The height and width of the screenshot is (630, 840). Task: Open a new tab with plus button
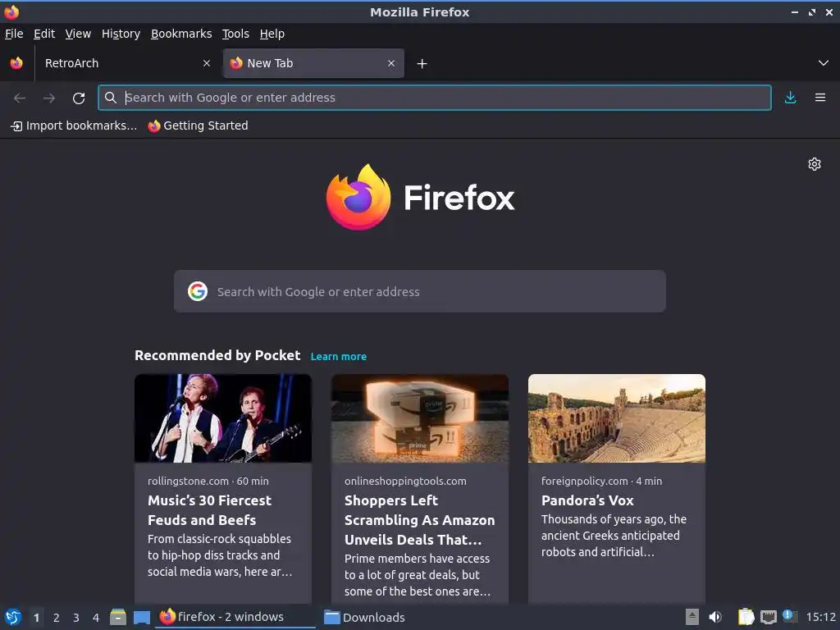pyautogui.click(x=422, y=64)
